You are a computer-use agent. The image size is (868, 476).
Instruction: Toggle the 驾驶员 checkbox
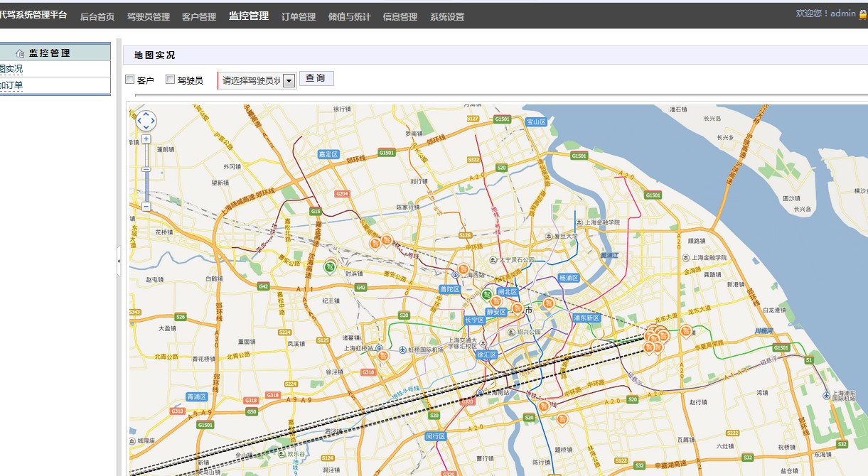click(170, 80)
